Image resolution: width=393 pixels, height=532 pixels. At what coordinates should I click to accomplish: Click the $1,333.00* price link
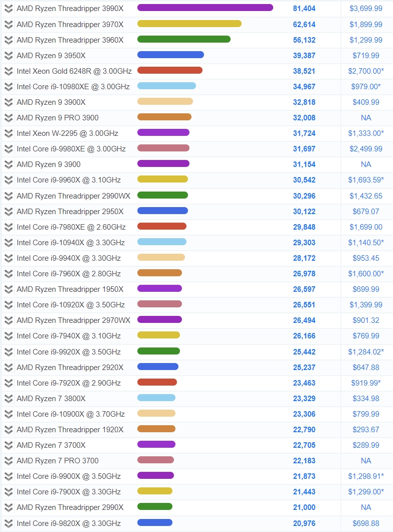point(366,133)
